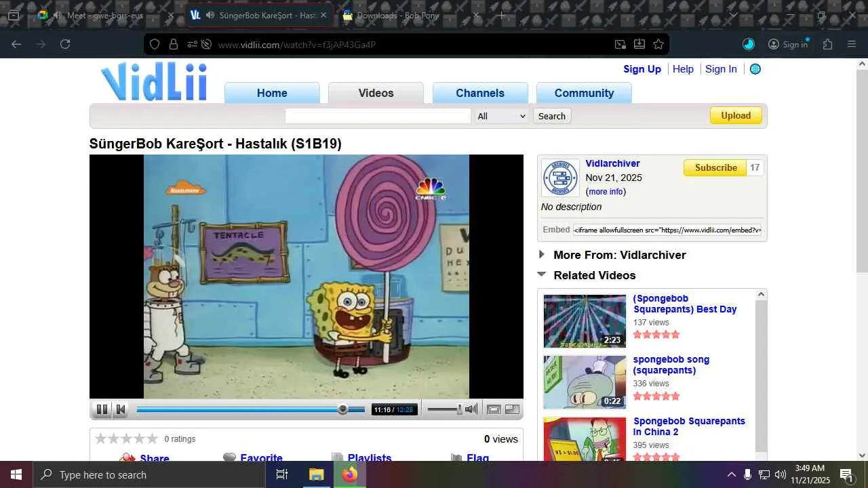Open the Home navigation tab
Screen dimensions: 868x488
(272, 93)
